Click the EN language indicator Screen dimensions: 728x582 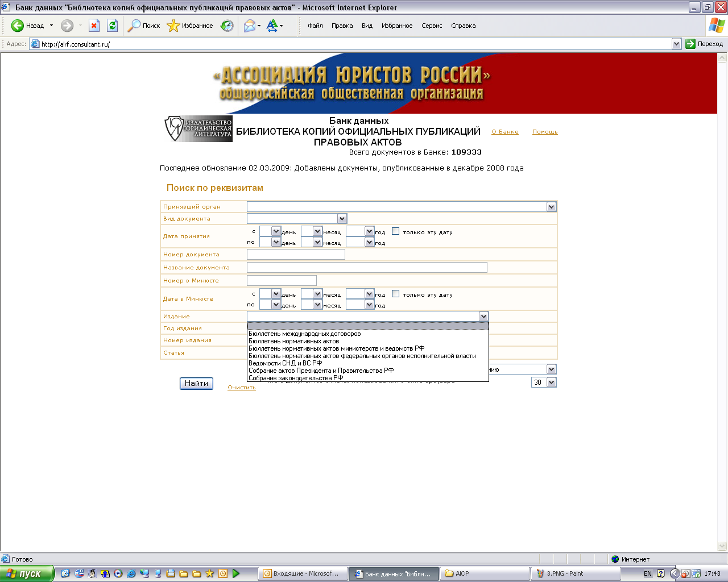point(648,573)
